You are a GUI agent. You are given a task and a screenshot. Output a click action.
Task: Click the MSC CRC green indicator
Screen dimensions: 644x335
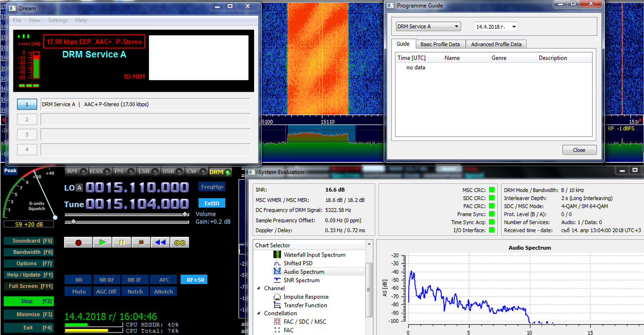click(x=492, y=190)
